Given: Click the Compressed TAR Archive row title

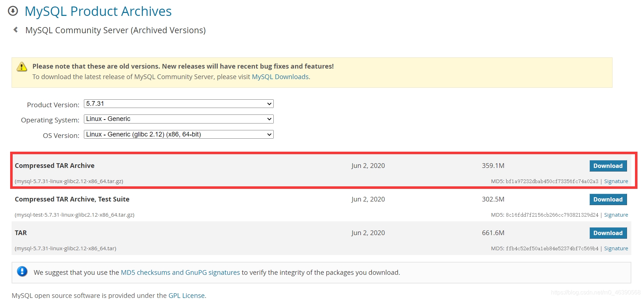Looking at the screenshot, I should pos(55,166).
